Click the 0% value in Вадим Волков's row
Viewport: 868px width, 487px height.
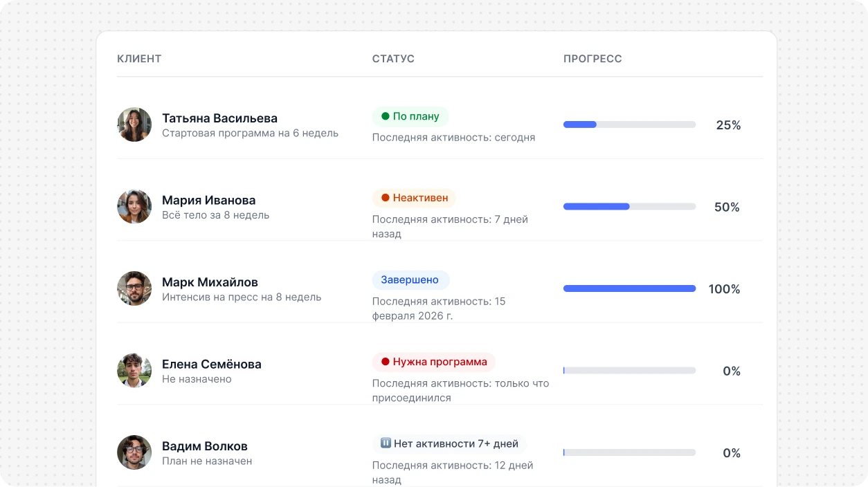pos(732,453)
